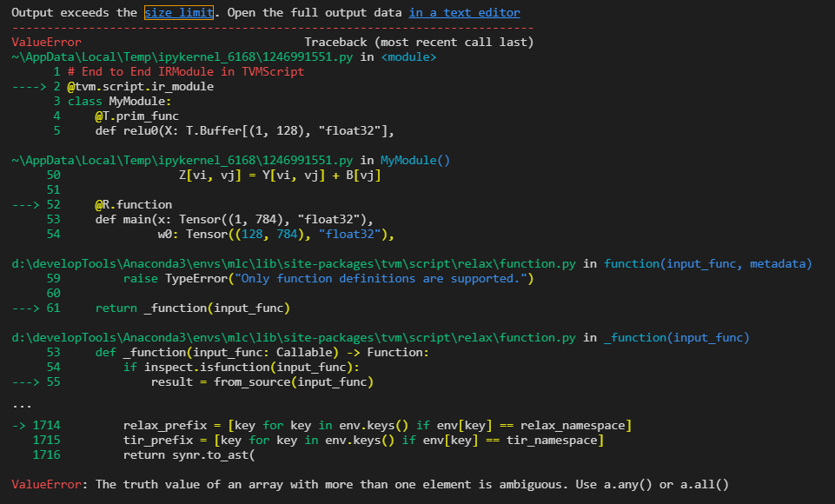Viewport: 835px width, 504px height.
Task: Click the 'tir_prefix = [key for key' line
Action: (364, 440)
